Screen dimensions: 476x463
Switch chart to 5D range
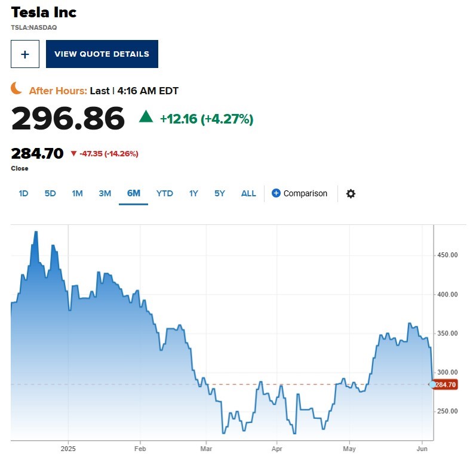(x=50, y=193)
